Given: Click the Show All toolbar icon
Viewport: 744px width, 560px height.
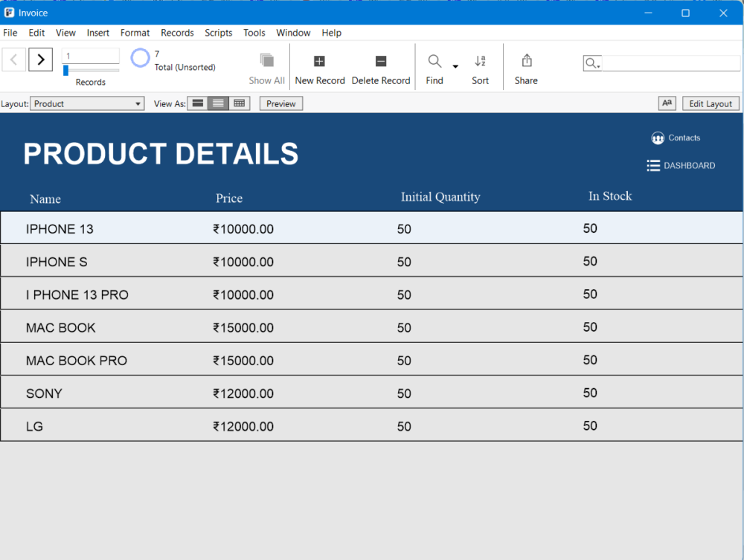Looking at the screenshot, I should pos(266,61).
